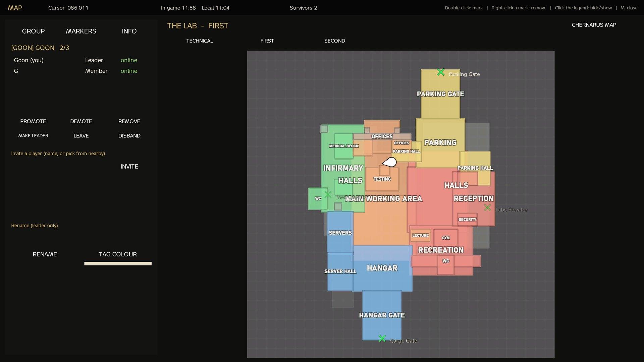Click the SECURITY room on the map
Image resolution: width=644 pixels, height=362 pixels.
coord(467,220)
